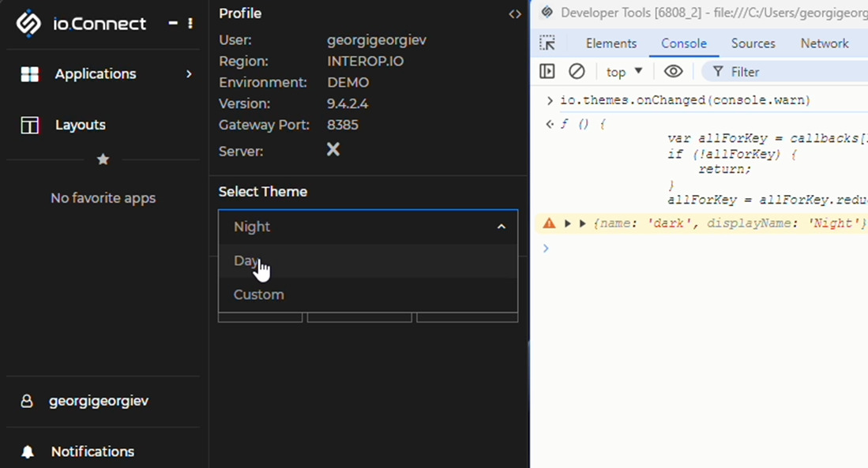The image size is (868, 468).
Task: Collapse the Select Theme dropdown
Action: (501, 227)
